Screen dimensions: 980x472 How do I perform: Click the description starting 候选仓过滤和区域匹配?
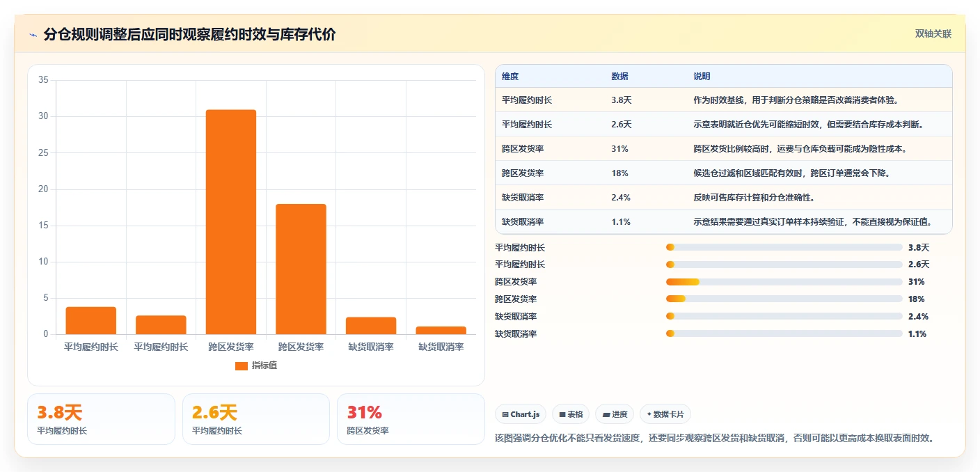point(791,173)
